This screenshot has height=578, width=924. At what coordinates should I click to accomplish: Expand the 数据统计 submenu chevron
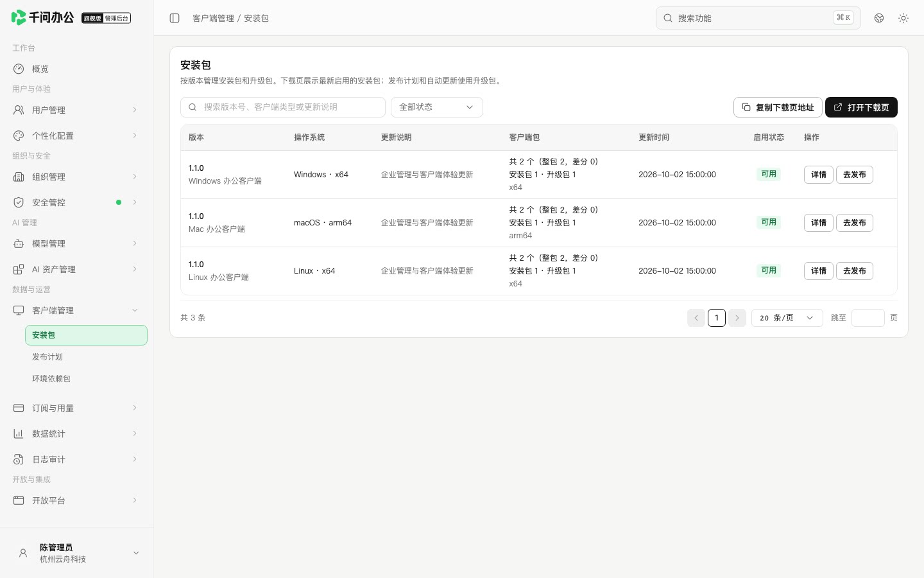click(135, 433)
